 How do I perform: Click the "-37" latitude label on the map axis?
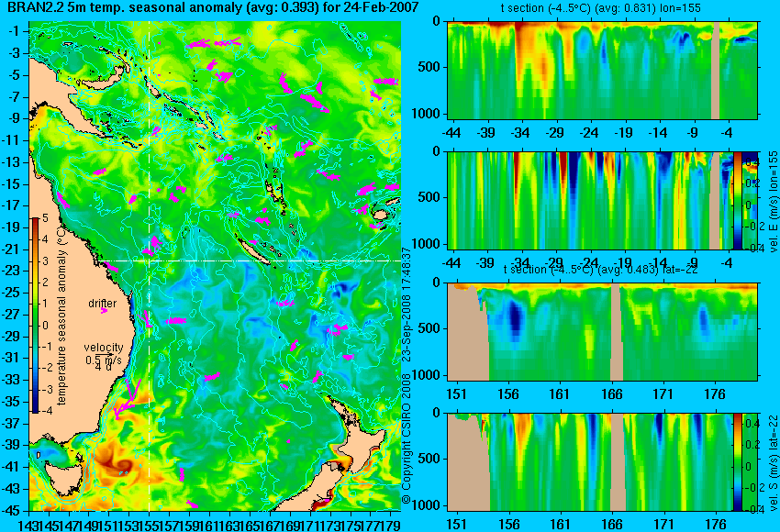11,424
